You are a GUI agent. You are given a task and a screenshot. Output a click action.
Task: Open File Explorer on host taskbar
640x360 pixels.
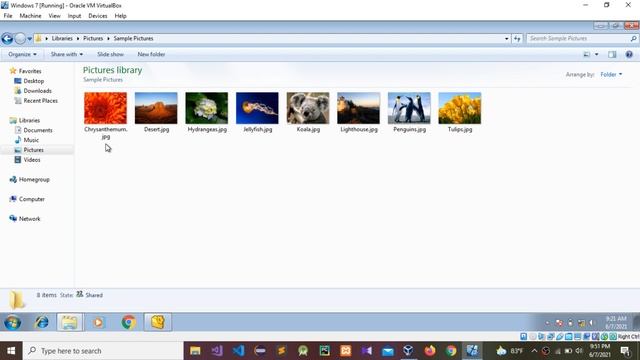tap(195, 351)
